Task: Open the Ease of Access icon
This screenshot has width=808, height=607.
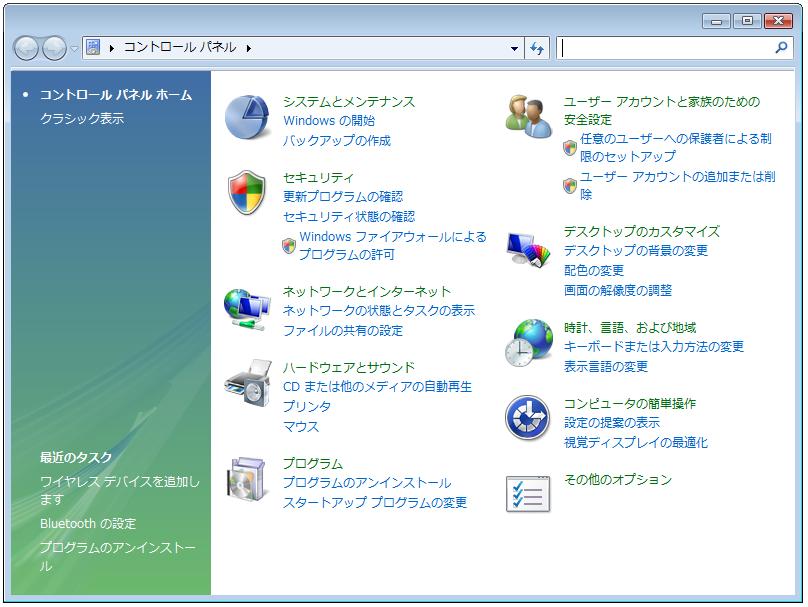Action: point(528,419)
